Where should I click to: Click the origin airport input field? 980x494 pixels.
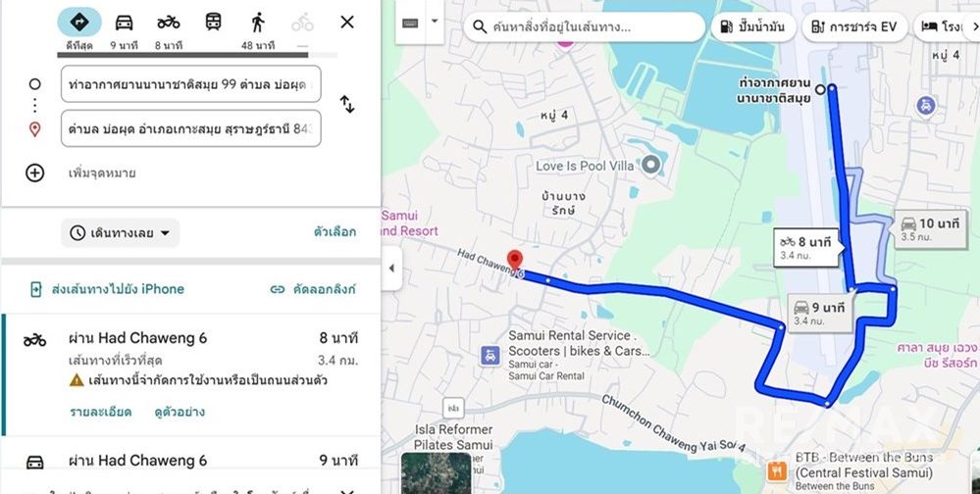point(190,85)
